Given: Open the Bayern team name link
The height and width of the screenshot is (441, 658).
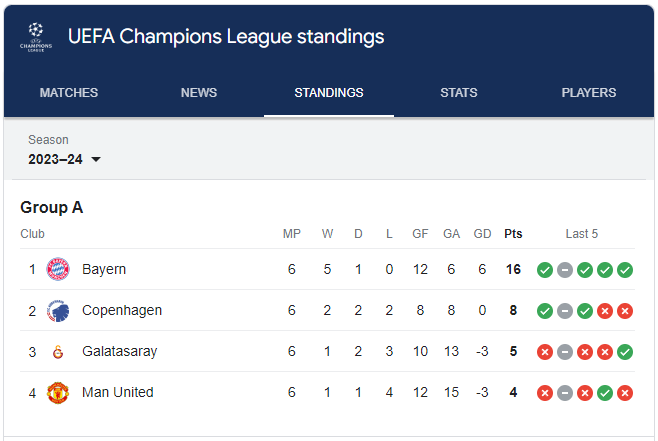Looking at the screenshot, I should click(104, 269).
